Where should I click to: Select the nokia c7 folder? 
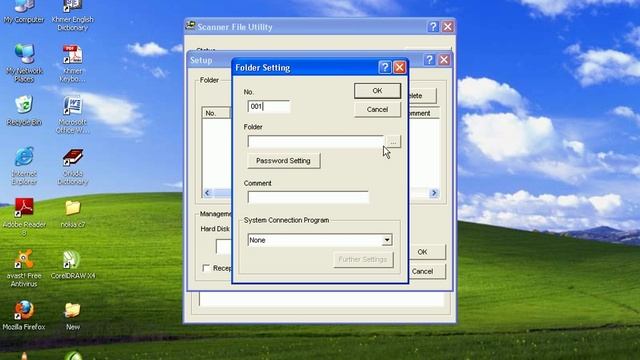[73, 213]
